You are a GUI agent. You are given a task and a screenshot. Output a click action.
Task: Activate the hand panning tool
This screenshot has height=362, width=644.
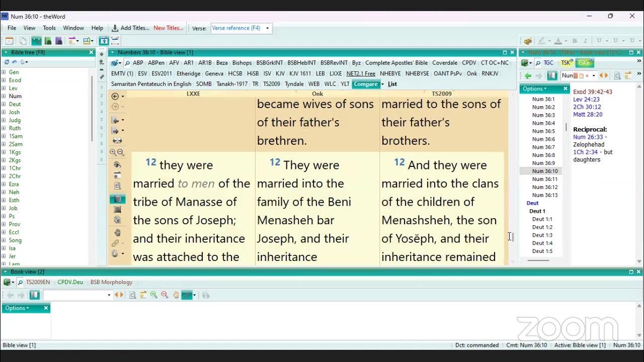click(x=117, y=232)
